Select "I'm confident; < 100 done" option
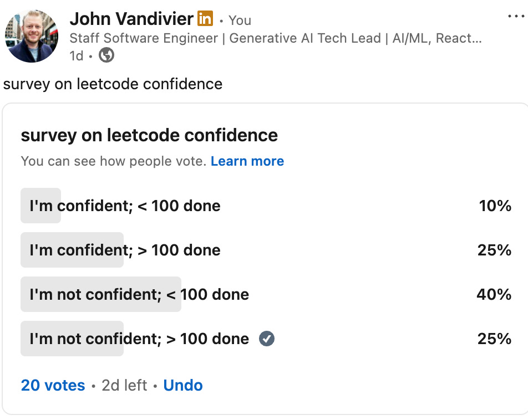The height and width of the screenshot is (420, 528). [x=125, y=206]
